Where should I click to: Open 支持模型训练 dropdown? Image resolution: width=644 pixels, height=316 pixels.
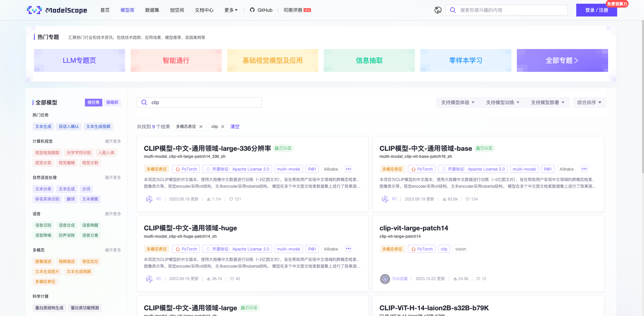pyautogui.click(x=503, y=102)
